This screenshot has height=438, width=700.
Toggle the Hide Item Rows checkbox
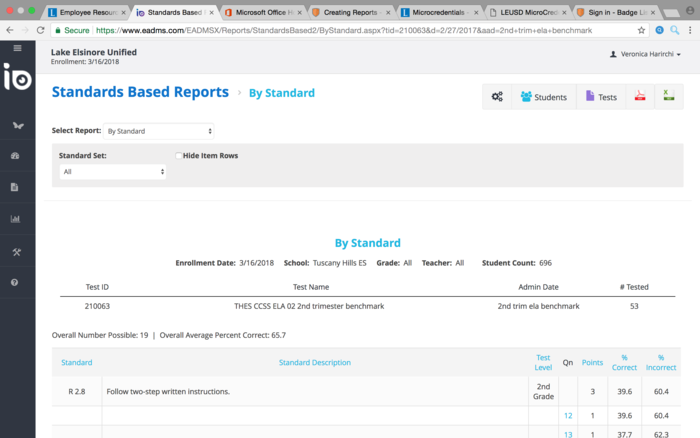click(179, 156)
